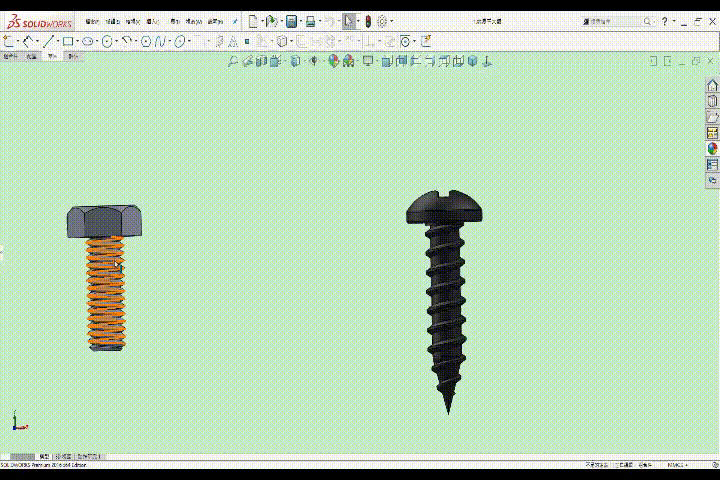Open dropdown arrow beside Rectangle tool

coord(77,41)
